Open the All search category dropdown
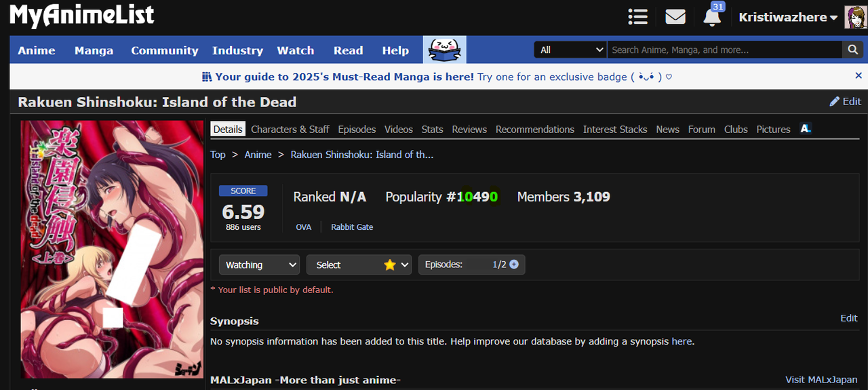This screenshot has width=868, height=390. click(570, 50)
